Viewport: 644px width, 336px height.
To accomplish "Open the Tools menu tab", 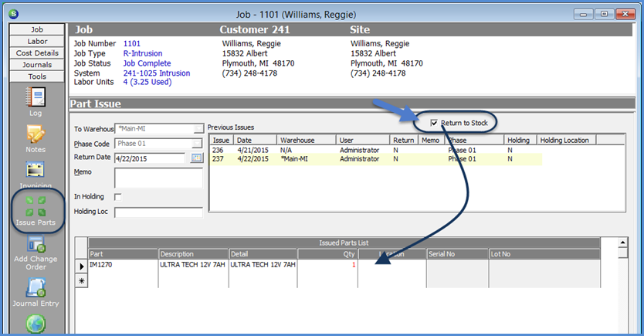I will click(37, 76).
